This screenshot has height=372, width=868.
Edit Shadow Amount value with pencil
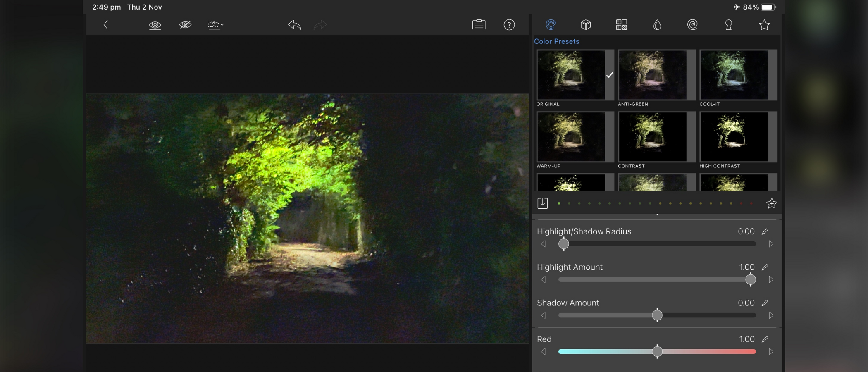(x=765, y=303)
